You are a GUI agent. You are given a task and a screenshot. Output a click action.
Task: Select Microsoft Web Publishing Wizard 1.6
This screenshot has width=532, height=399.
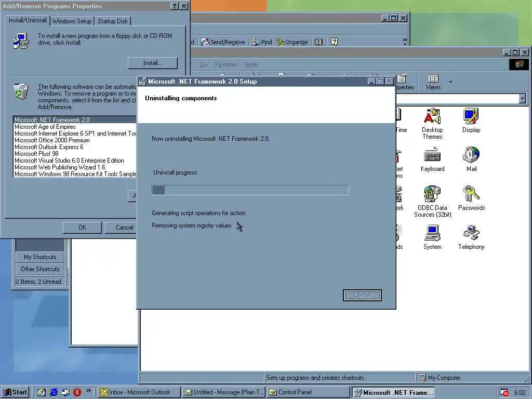(x=75, y=167)
